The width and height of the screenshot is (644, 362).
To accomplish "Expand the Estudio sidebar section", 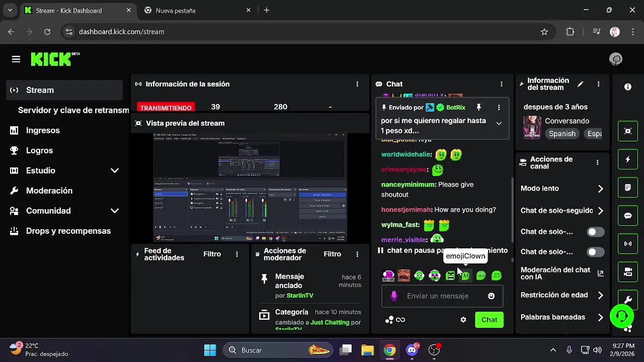I will click(115, 170).
